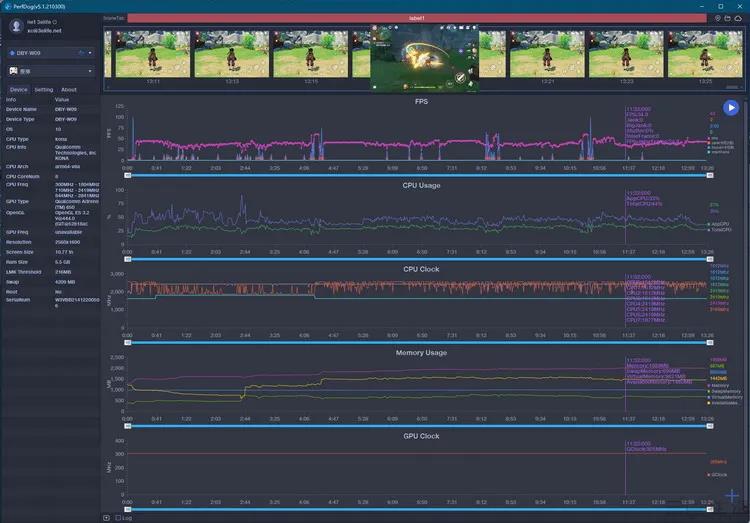Click the left handle of CPU Usage range slider
The width and height of the screenshot is (750, 523).
(x=128, y=259)
